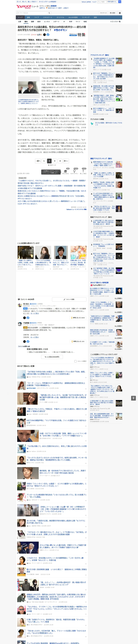This screenshot has width=138, height=644.
Task: Open 子どもをめぐる課題 banner link
Action: point(106,124)
